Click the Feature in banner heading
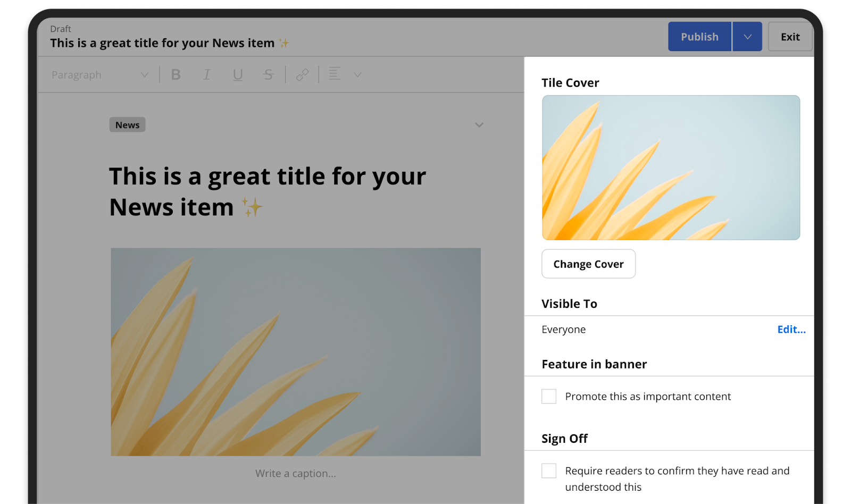 pos(594,364)
